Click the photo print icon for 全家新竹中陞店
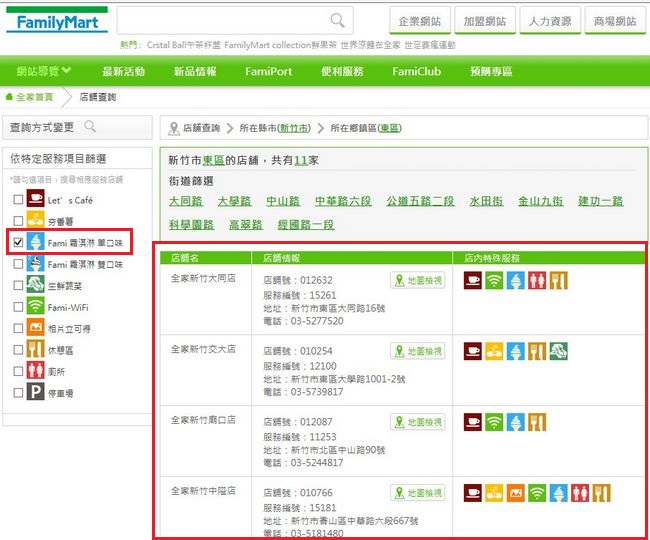The image size is (650, 540). 515,492
